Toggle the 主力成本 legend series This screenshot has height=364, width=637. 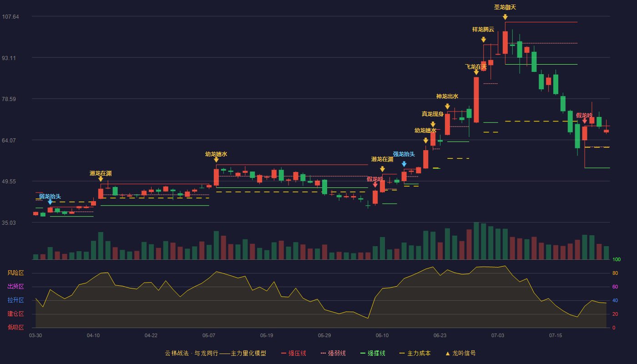pos(415,353)
